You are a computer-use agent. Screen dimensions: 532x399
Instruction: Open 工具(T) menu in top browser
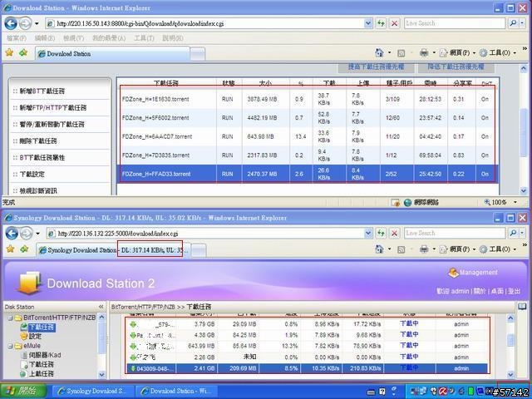coord(144,38)
